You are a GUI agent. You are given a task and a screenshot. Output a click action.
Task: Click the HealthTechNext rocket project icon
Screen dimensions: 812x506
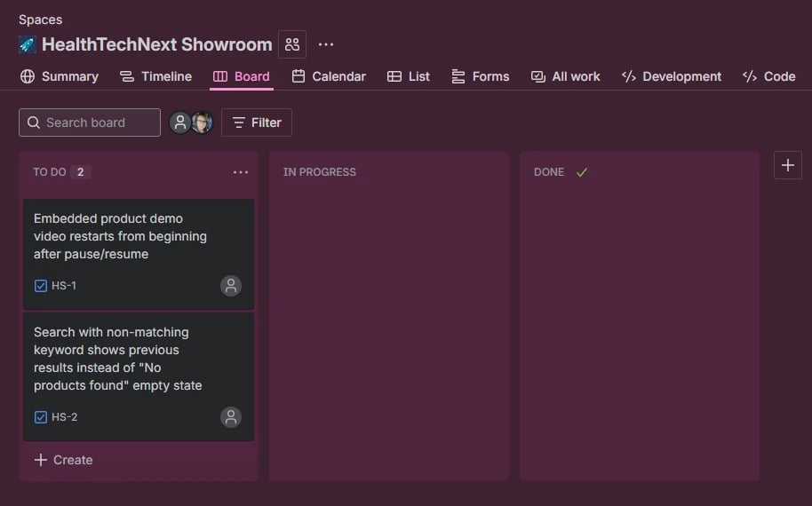coord(28,44)
